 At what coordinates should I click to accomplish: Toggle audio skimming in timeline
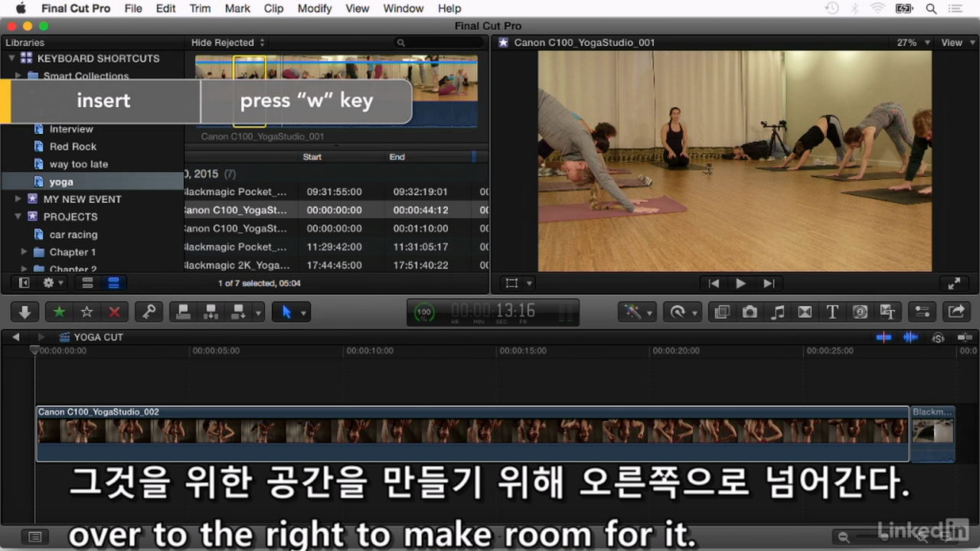coord(910,337)
